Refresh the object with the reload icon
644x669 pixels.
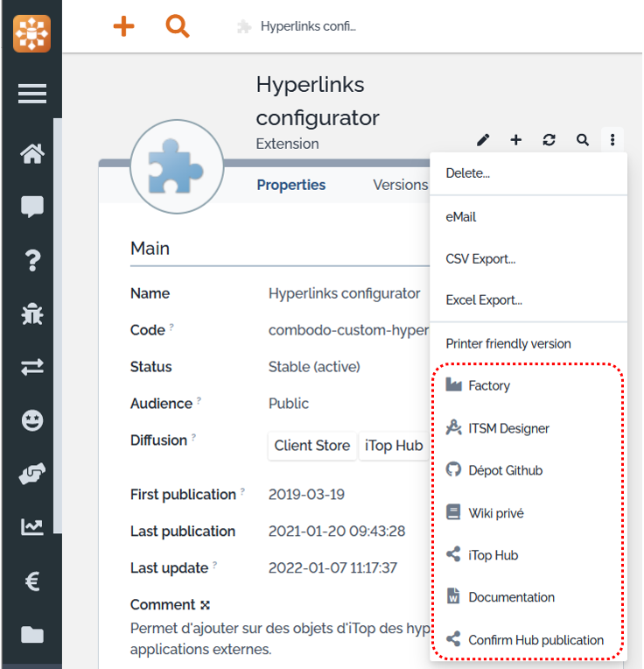click(549, 140)
